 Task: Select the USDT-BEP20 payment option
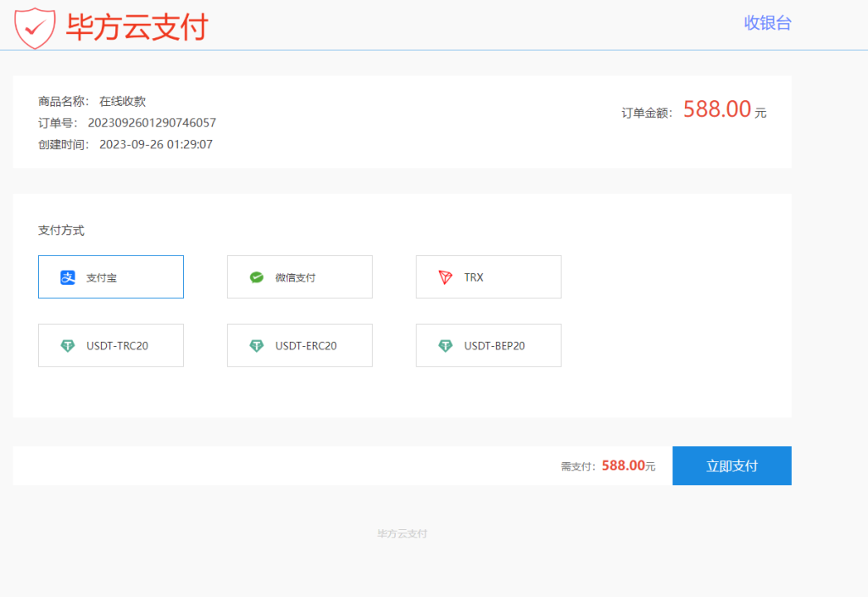point(488,345)
